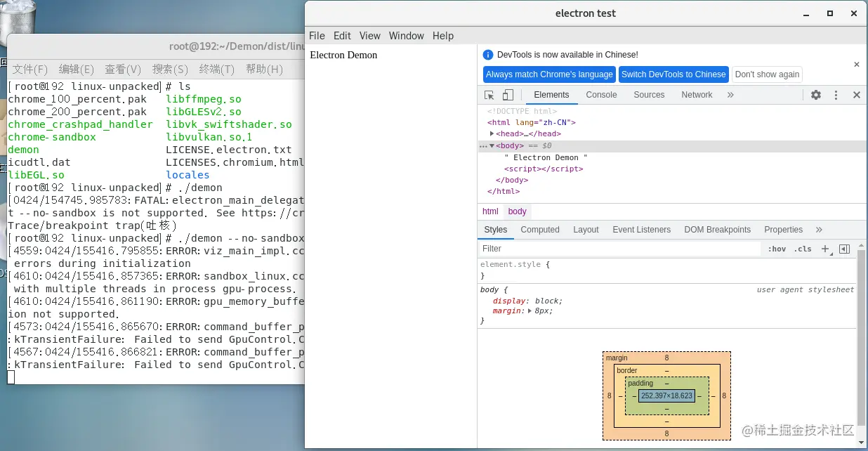Open terminal 终端(T) menu
This screenshot has height=451, width=868.
coord(217,69)
